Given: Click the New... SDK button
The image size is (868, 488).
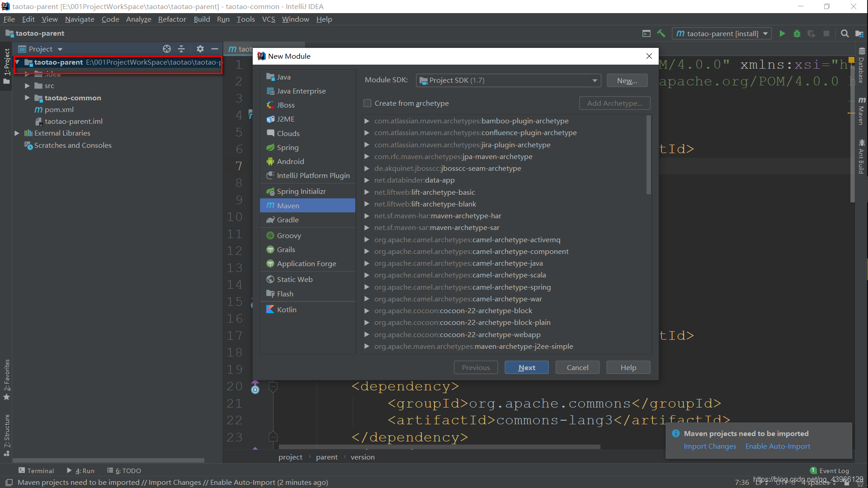Looking at the screenshot, I should (627, 80).
